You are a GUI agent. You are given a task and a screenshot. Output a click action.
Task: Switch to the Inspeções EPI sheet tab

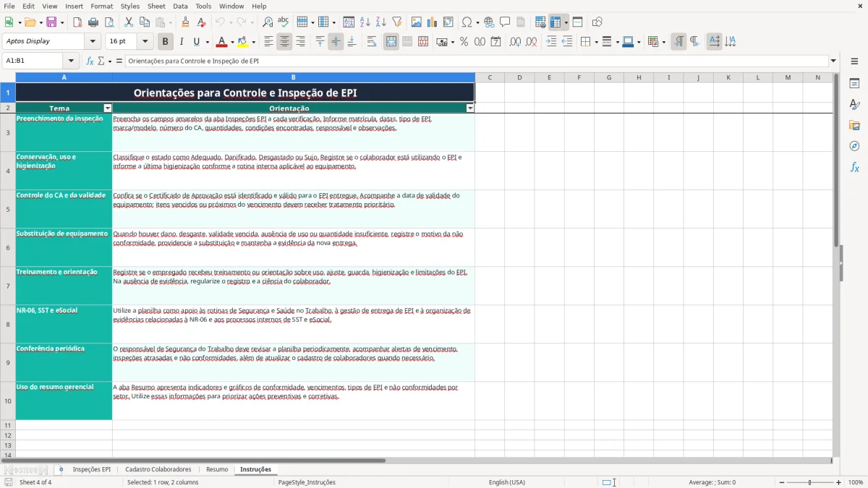coord(92,470)
